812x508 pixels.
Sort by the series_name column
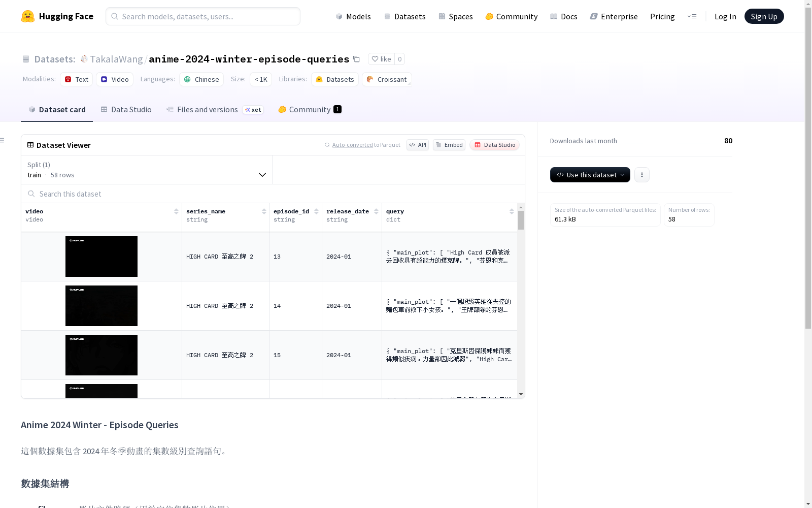pyautogui.click(x=264, y=211)
